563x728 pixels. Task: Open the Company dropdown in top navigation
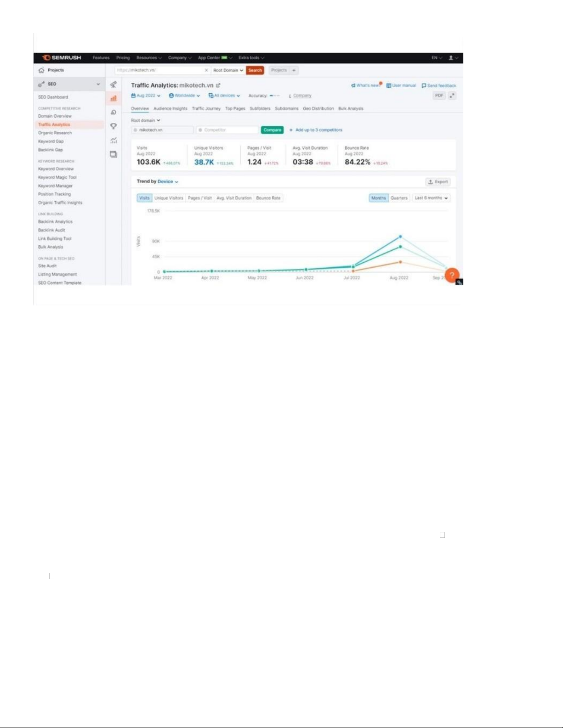pyautogui.click(x=180, y=58)
